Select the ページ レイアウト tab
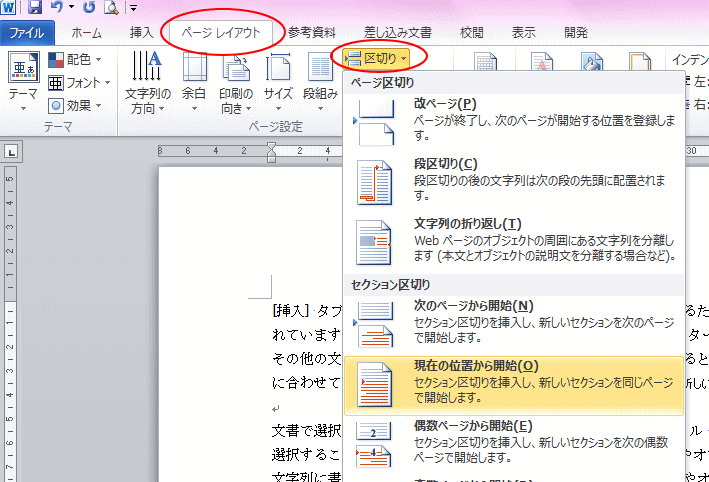The image size is (709, 482). (x=221, y=33)
